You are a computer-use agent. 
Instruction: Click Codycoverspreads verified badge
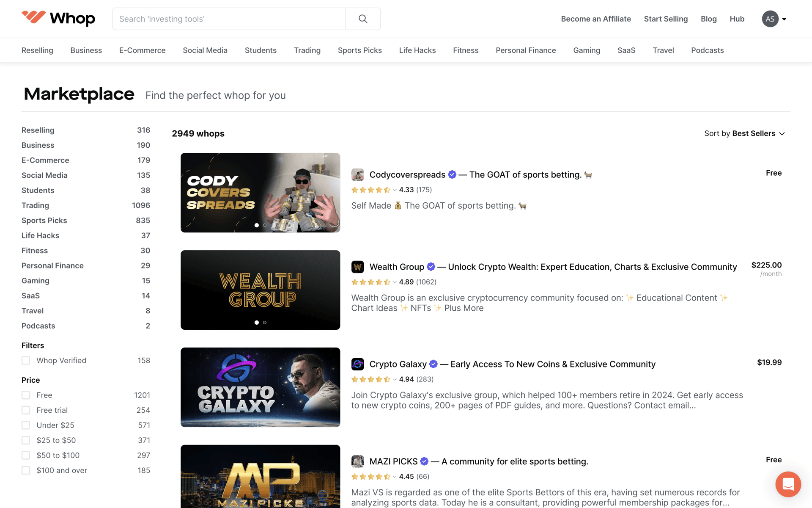pyautogui.click(x=452, y=174)
